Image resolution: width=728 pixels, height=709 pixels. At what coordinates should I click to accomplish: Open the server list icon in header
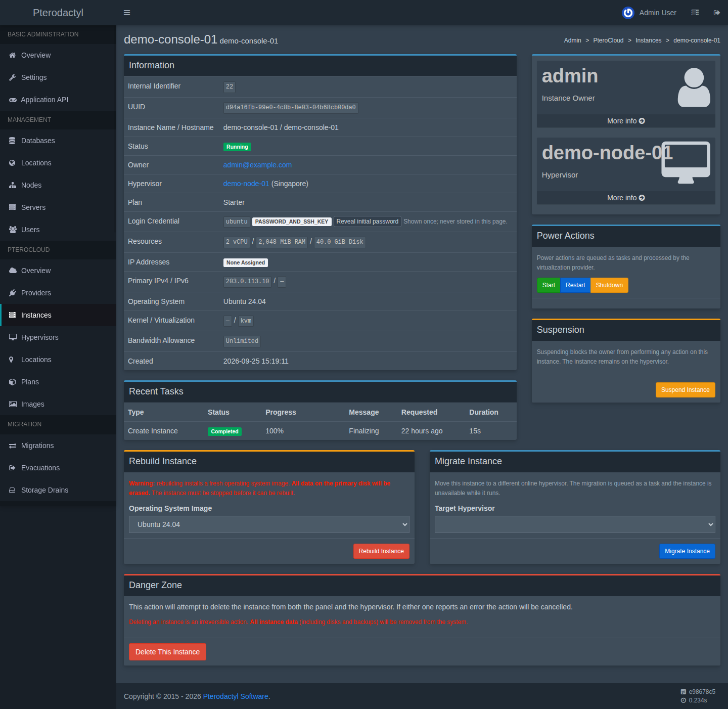[695, 13]
